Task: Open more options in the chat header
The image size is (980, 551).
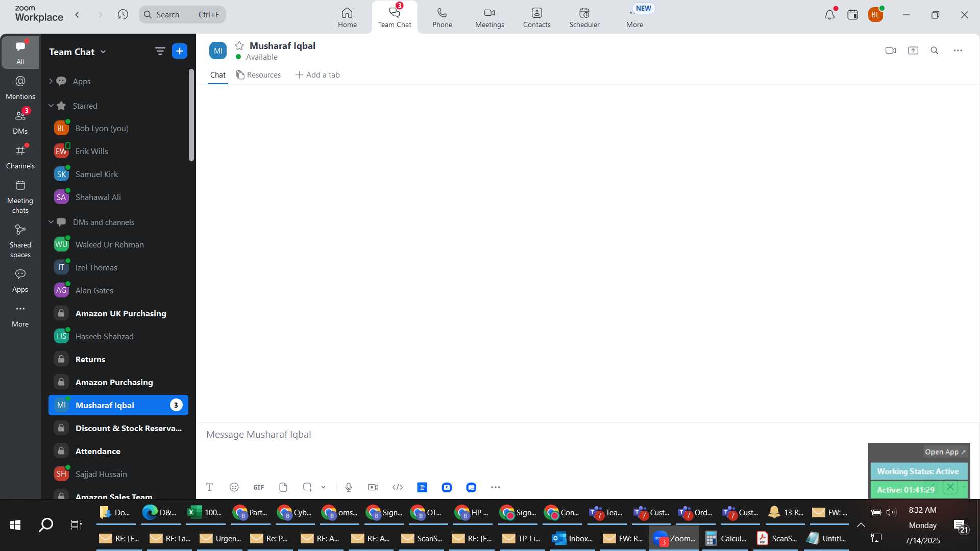Action: 958,51
